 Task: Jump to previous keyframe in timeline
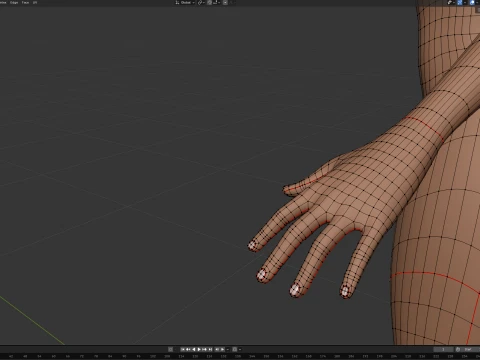(x=188, y=349)
